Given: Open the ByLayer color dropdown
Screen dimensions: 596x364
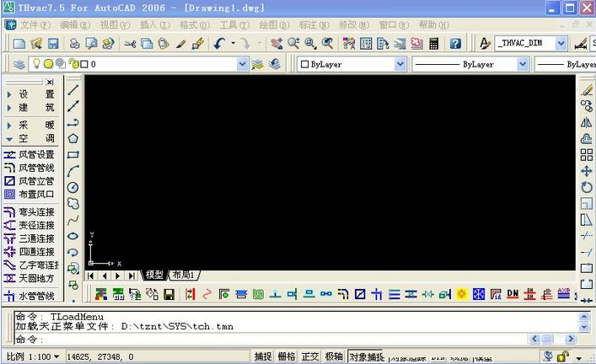Looking at the screenshot, I should tap(400, 64).
